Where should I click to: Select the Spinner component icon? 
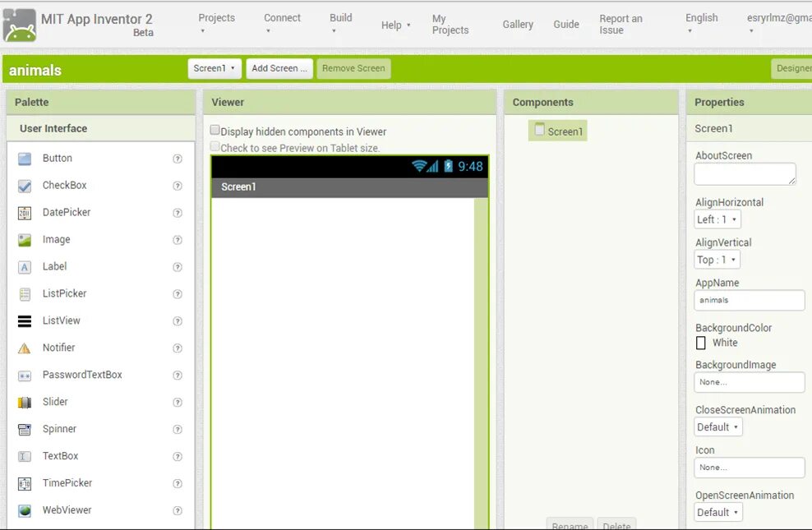(25, 429)
